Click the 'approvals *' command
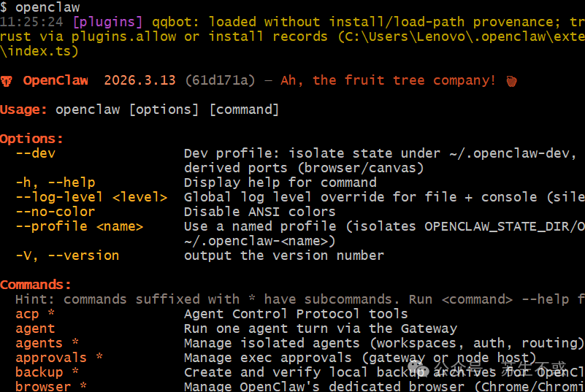The width and height of the screenshot is (585, 392). click(x=59, y=358)
